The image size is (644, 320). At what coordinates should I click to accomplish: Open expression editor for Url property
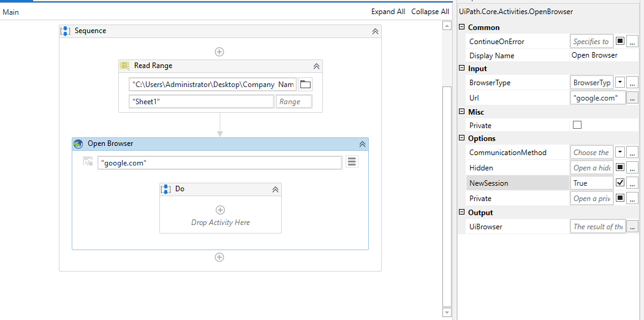point(632,97)
